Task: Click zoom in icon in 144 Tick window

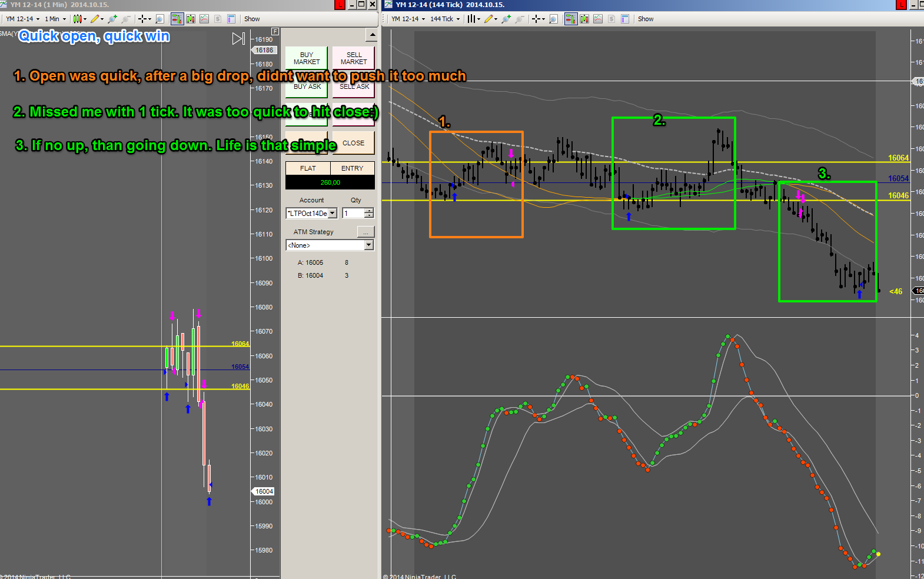Action: tap(506, 19)
